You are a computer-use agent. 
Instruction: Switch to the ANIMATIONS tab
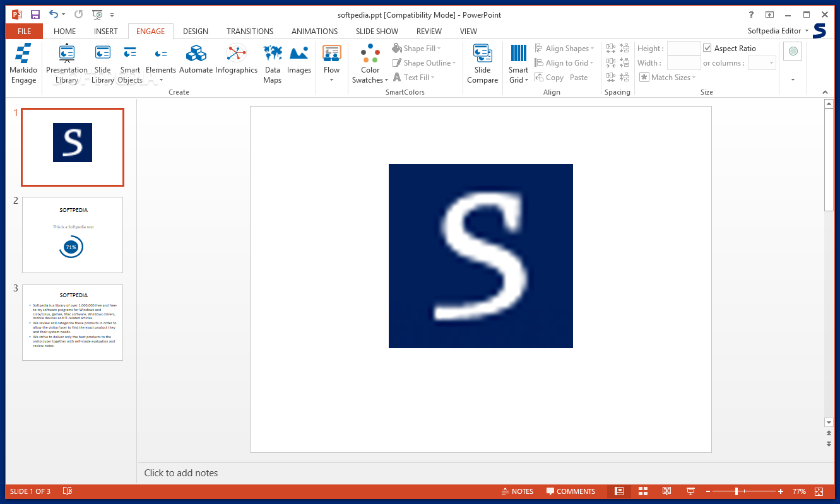[x=315, y=31]
